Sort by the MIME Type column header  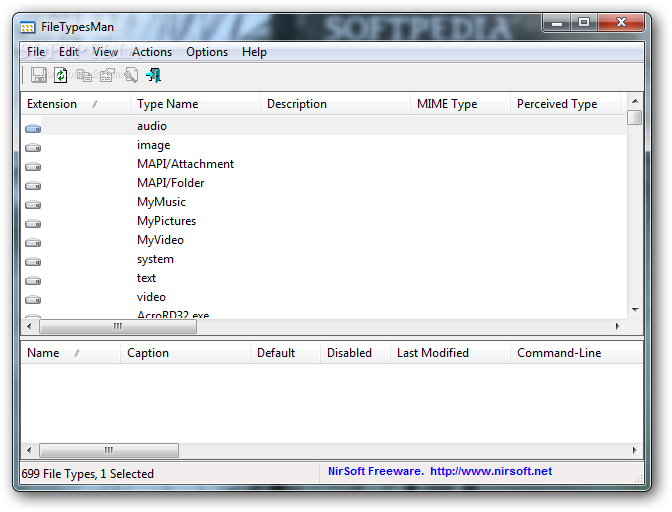tap(460, 104)
